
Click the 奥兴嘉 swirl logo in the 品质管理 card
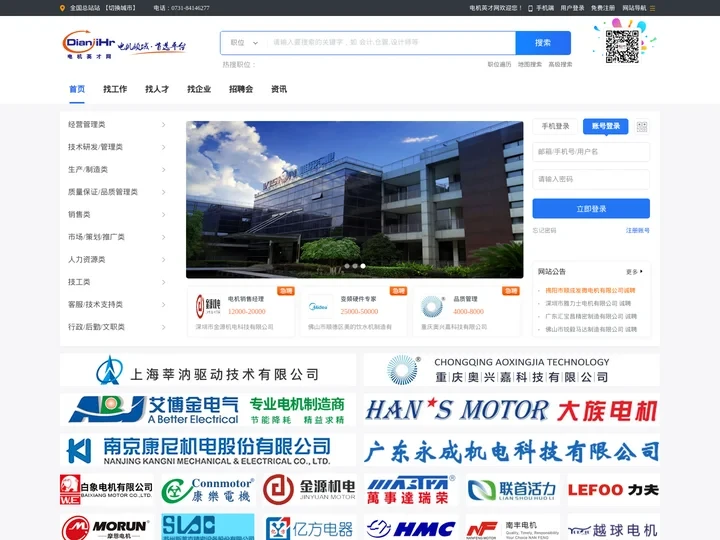[433, 306]
